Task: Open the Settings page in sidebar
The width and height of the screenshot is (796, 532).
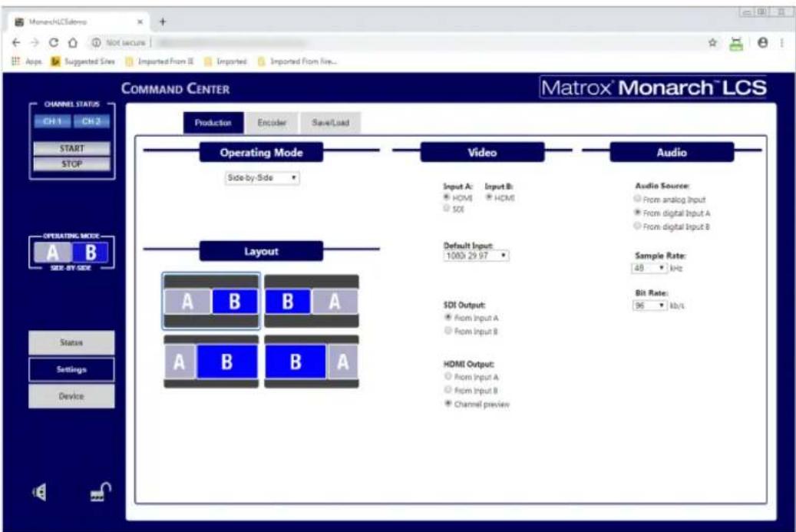Action: [x=71, y=369]
